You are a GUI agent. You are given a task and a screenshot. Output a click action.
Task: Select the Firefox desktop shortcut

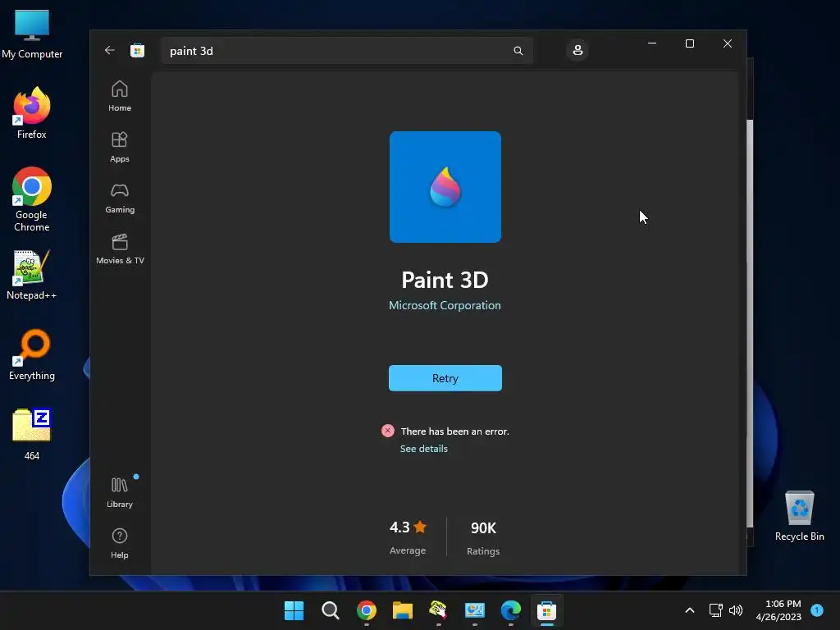coord(32,113)
